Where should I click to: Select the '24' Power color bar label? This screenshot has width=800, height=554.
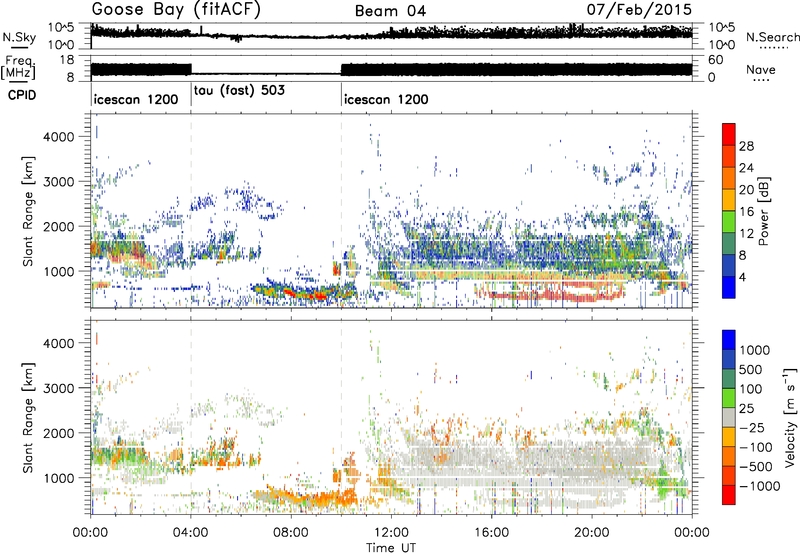point(746,168)
